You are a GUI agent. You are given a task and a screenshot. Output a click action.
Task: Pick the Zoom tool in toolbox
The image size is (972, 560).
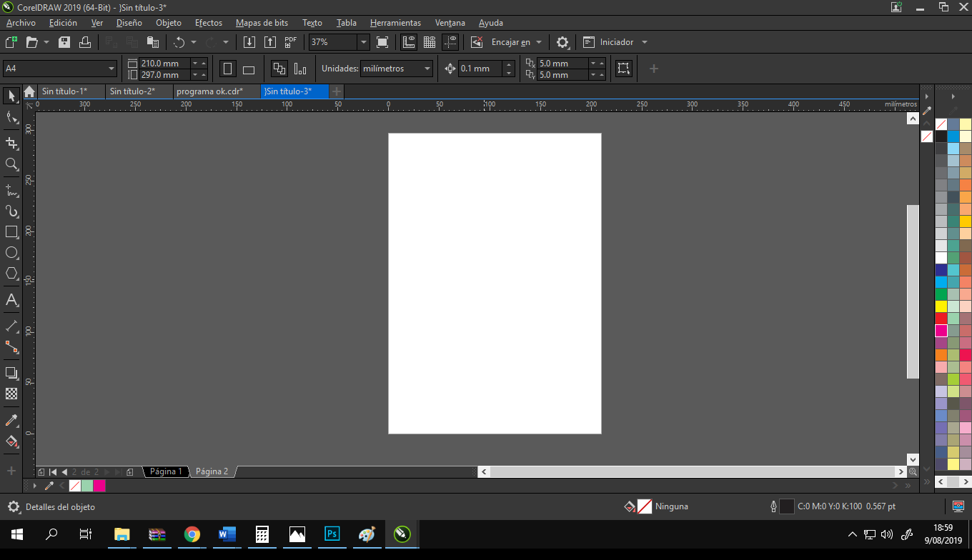coord(11,164)
